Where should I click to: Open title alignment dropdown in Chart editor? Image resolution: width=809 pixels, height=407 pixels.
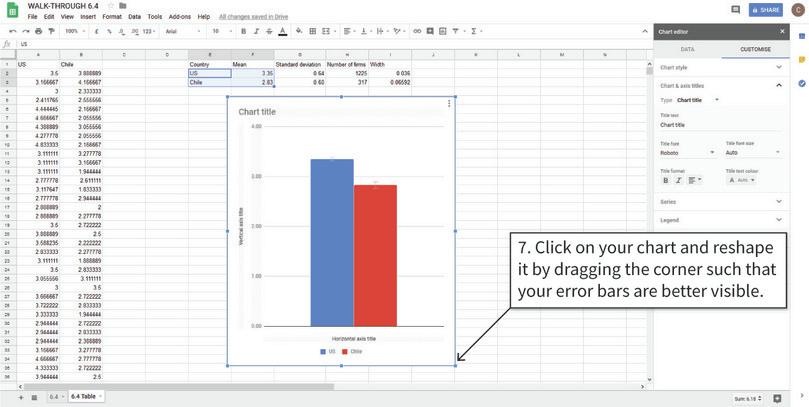coord(694,180)
